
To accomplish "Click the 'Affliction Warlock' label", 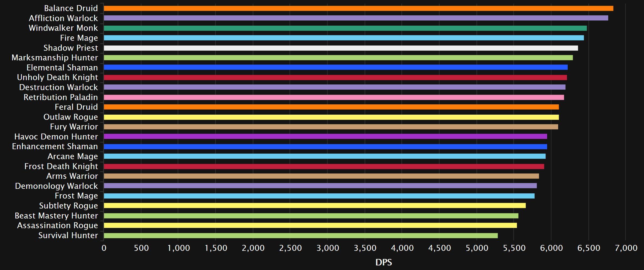I will point(63,18).
